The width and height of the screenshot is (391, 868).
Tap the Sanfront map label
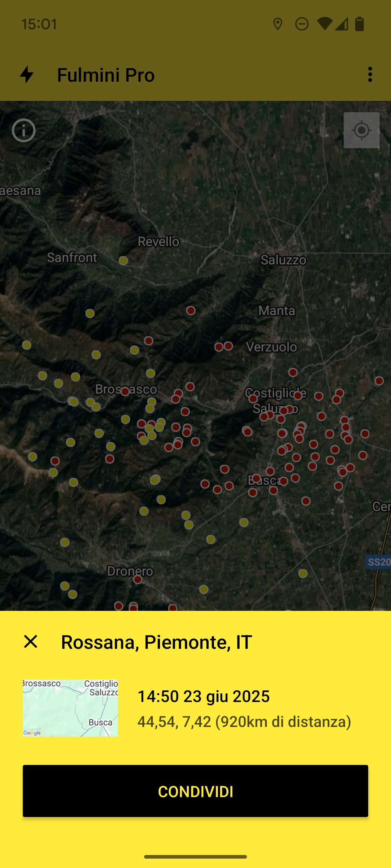(72, 258)
